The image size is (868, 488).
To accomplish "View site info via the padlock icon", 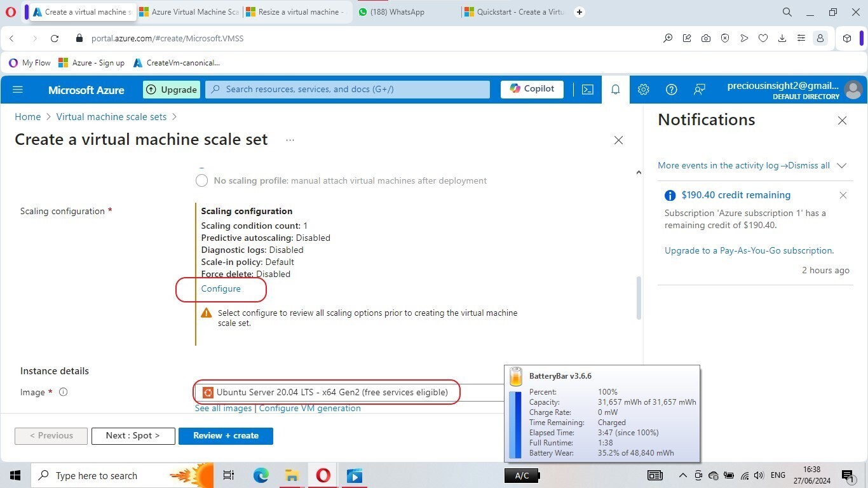I will pyautogui.click(x=79, y=38).
